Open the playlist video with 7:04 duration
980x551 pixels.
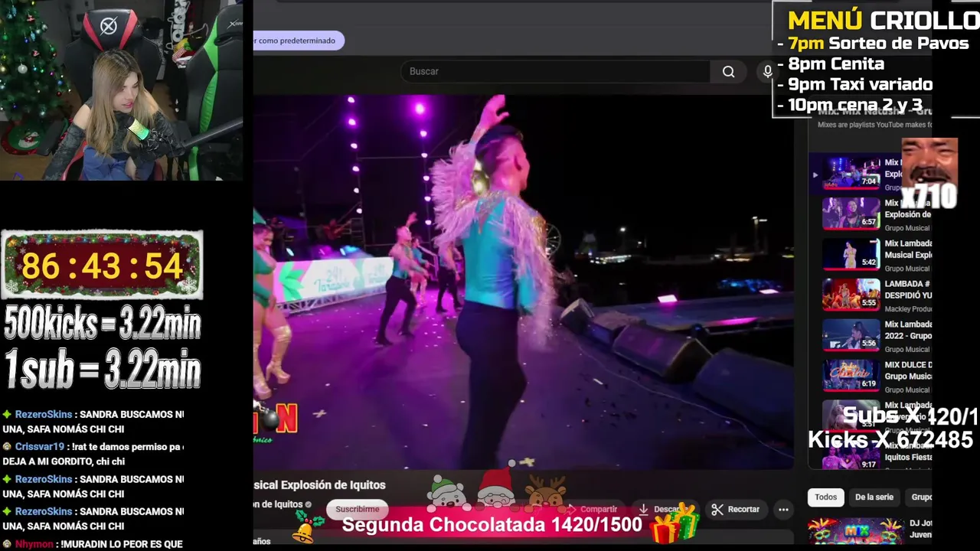click(851, 174)
